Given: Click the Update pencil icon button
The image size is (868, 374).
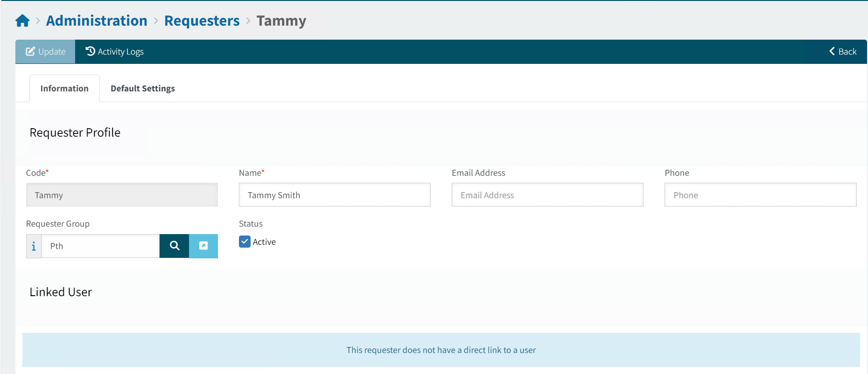Looking at the screenshot, I should (45, 52).
